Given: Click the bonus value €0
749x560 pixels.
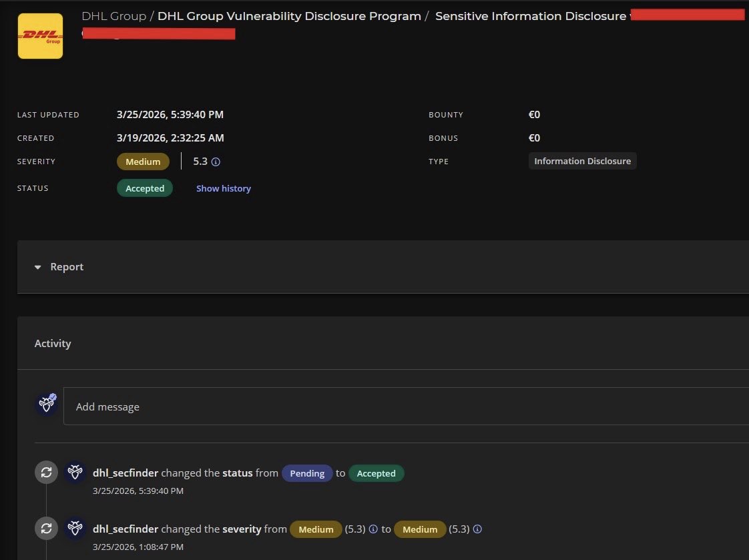Looking at the screenshot, I should coord(534,138).
